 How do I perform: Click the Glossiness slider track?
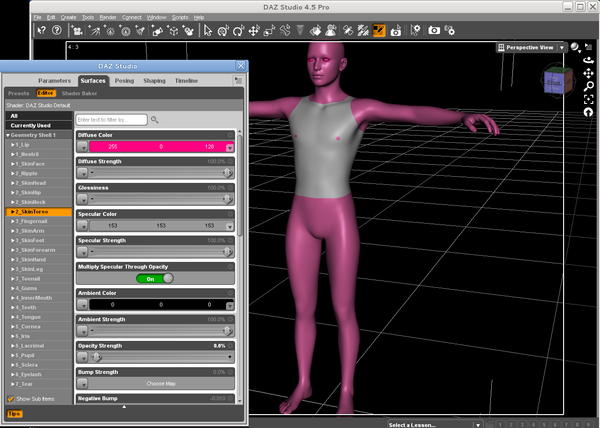(x=161, y=199)
